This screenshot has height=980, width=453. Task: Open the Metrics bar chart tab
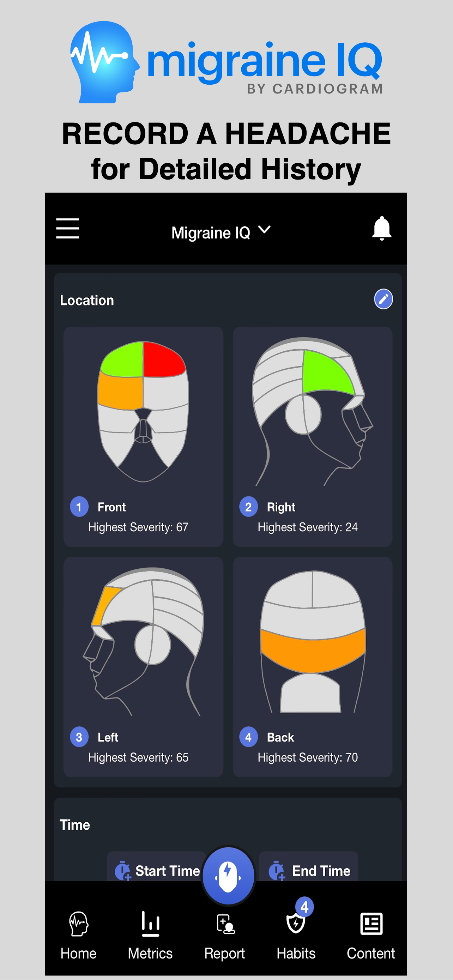coord(150,936)
